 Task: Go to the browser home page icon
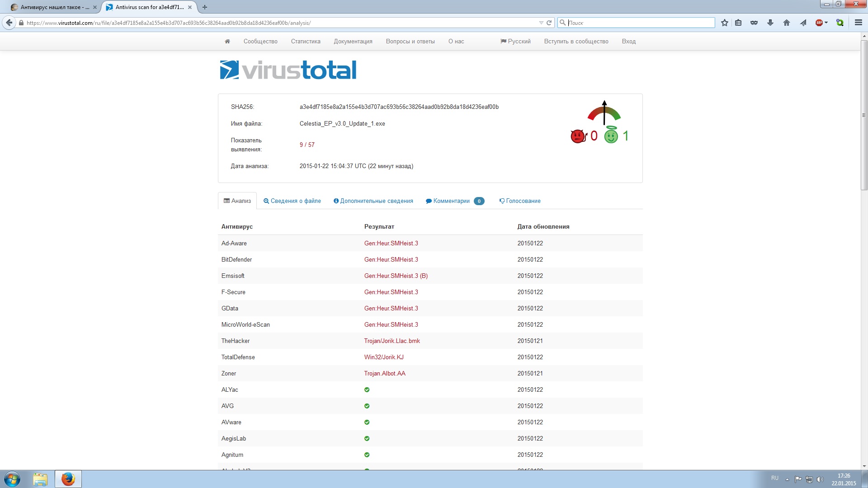tap(787, 23)
